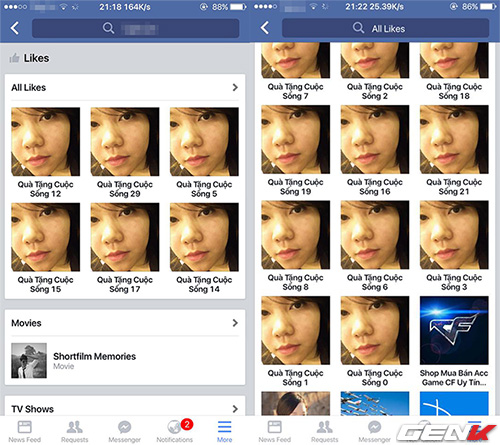The height and width of the screenshot is (445, 500).
Task: Tap the search magnifier beside All Likes
Action: point(358,28)
